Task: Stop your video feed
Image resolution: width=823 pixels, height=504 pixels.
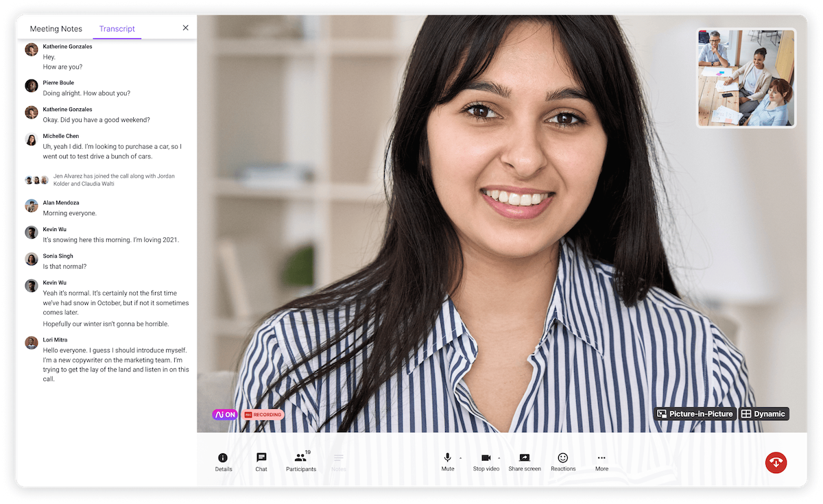Action: point(486,461)
